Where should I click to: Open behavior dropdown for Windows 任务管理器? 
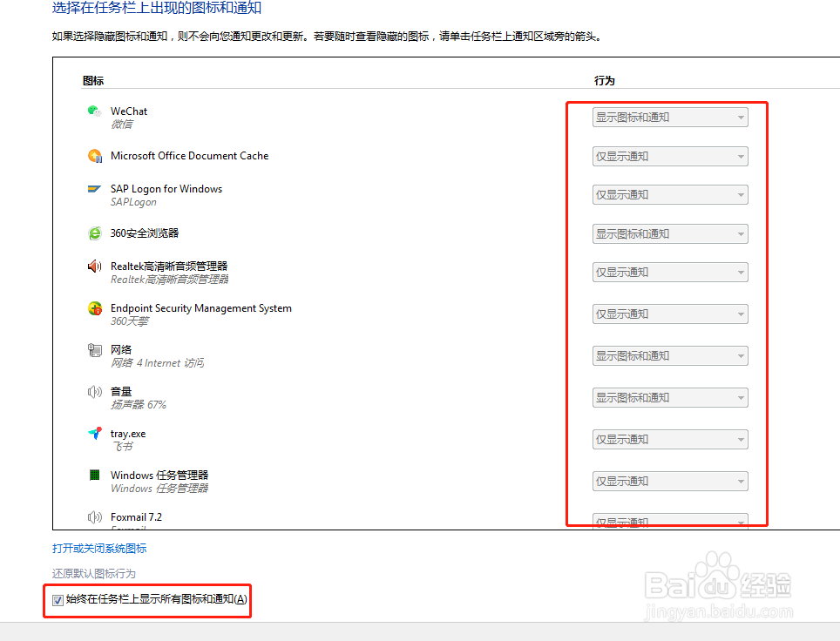coord(670,482)
